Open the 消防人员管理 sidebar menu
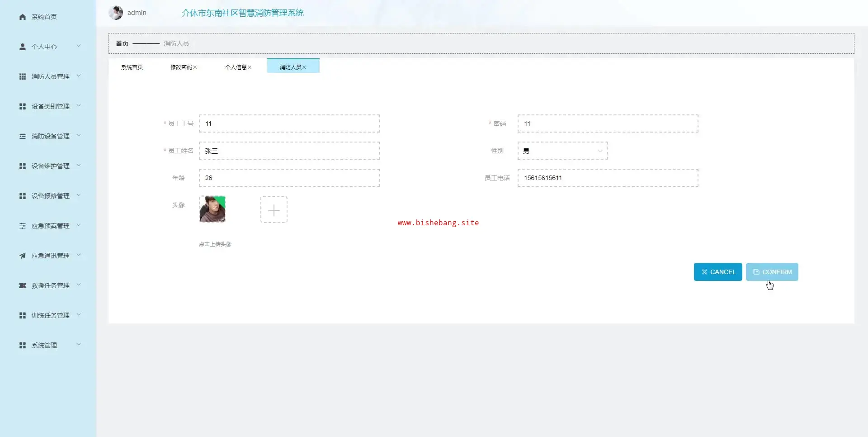This screenshot has width=868, height=437. tap(51, 76)
